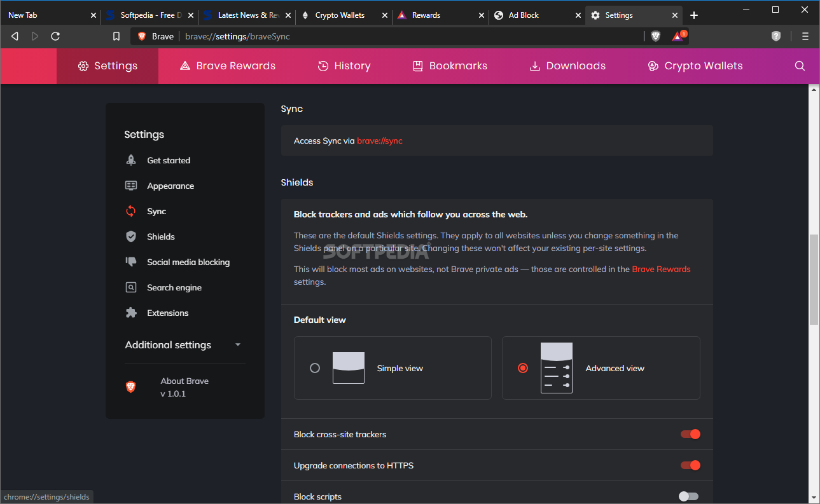The height and width of the screenshot is (504, 820).
Task: Open Appearance settings in sidebar
Action: (x=170, y=186)
